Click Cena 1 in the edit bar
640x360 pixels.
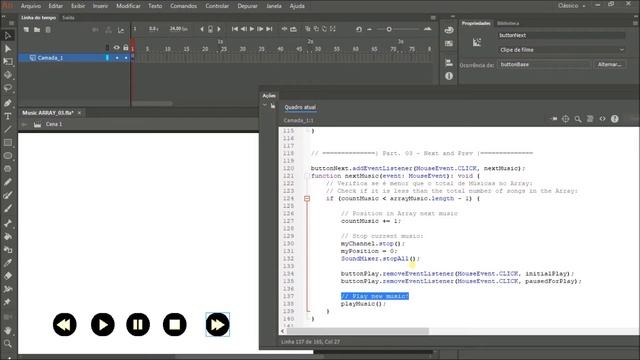pos(54,124)
